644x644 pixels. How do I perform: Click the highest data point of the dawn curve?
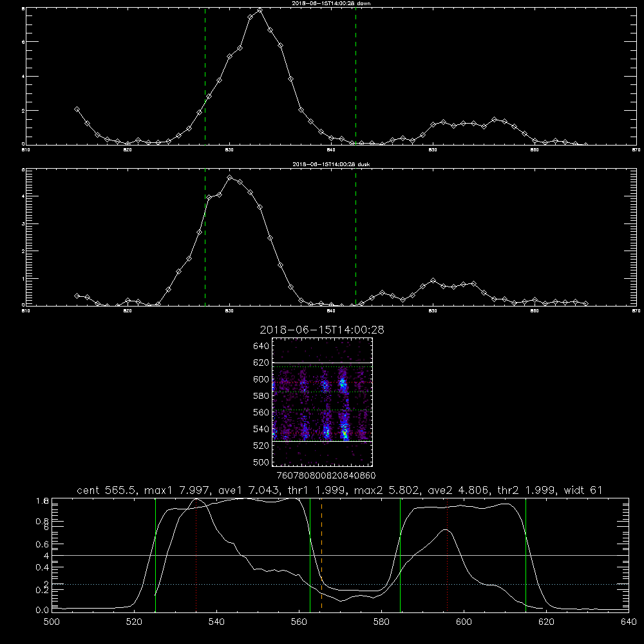[x=260, y=10]
